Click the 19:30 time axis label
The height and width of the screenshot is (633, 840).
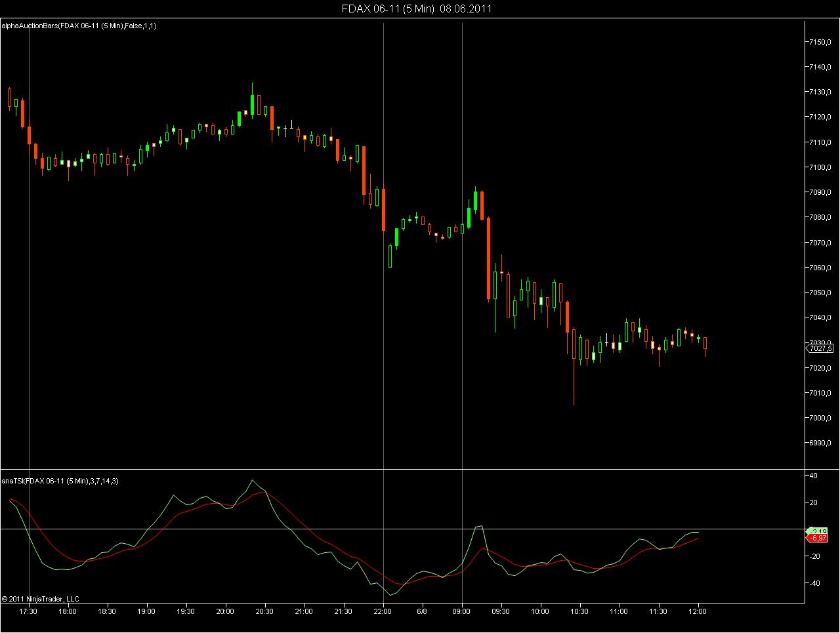click(186, 611)
